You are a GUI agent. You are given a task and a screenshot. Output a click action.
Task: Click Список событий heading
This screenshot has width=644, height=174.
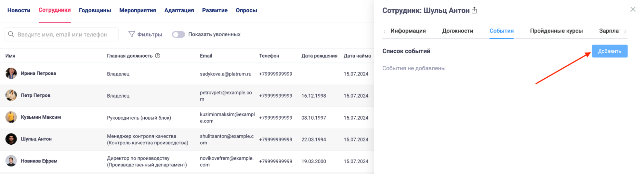406,51
